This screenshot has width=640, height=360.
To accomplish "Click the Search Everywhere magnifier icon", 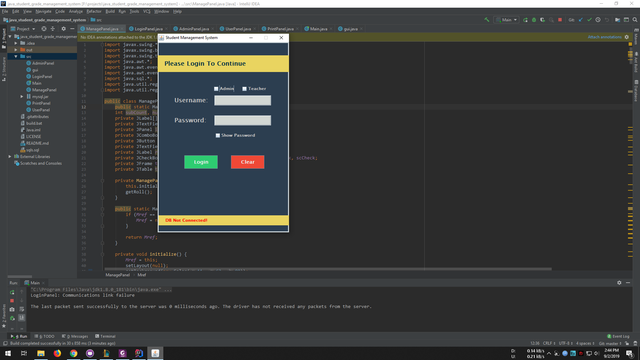I will coord(635,20).
